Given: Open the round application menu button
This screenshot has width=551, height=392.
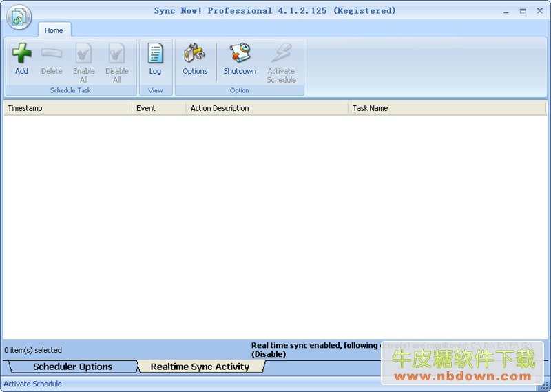Looking at the screenshot, I should coord(19,17).
